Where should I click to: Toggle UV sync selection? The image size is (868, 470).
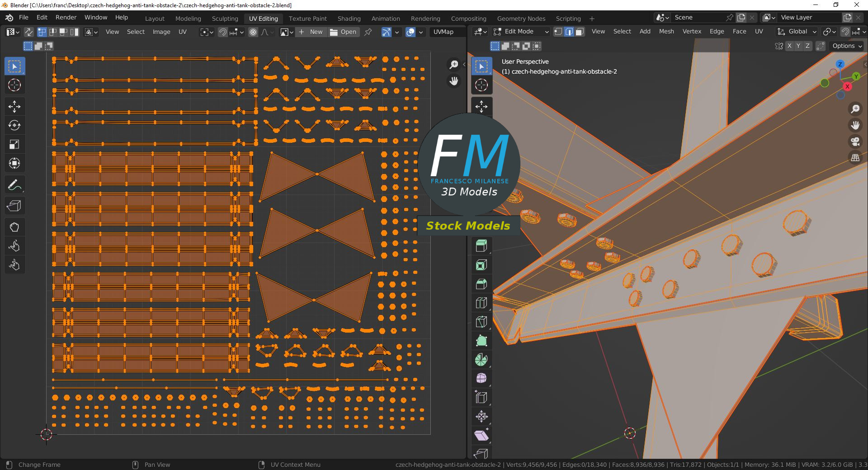click(28, 32)
